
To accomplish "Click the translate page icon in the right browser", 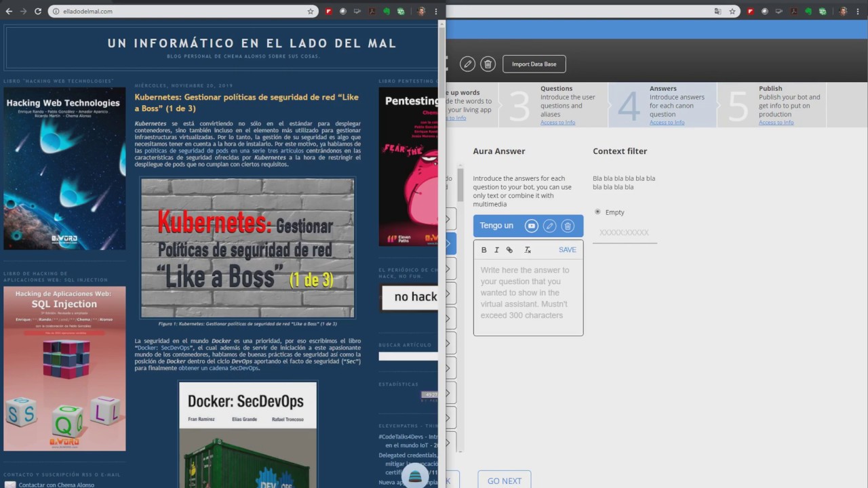I will click(718, 12).
